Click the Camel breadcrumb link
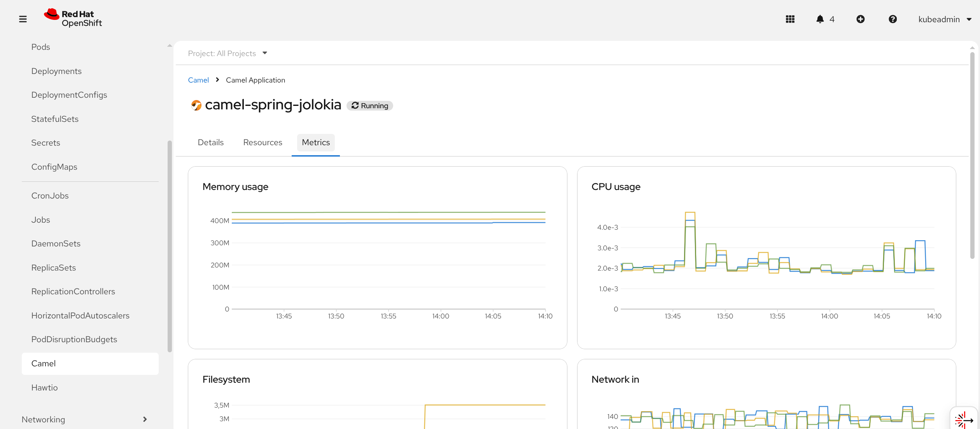This screenshot has width=980, height=429. pos(198,80)
